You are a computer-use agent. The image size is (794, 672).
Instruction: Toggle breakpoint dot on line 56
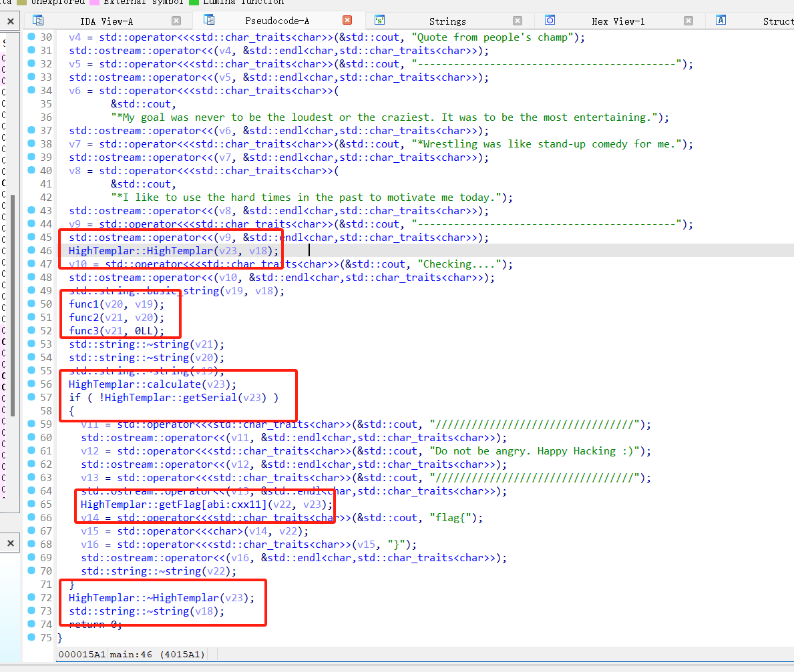31,384
